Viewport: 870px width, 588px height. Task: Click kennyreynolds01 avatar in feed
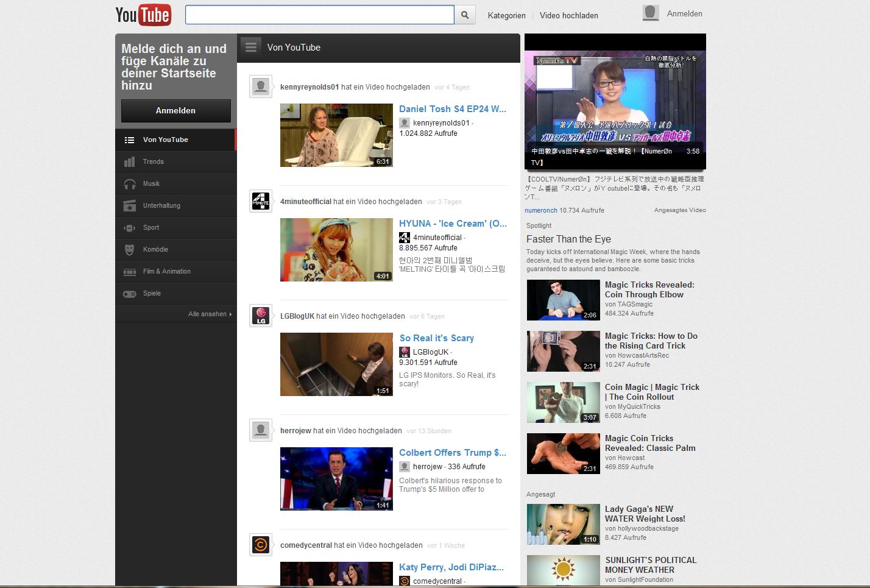click(261, 87)
